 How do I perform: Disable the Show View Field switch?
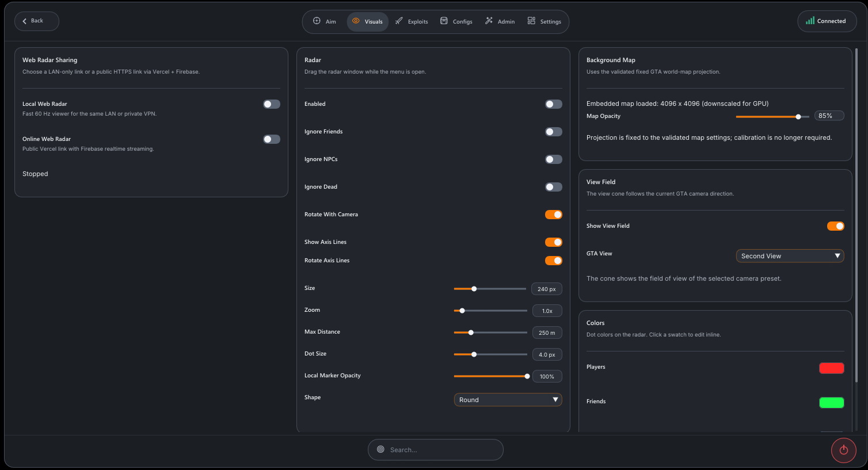[x=836, y=226]
